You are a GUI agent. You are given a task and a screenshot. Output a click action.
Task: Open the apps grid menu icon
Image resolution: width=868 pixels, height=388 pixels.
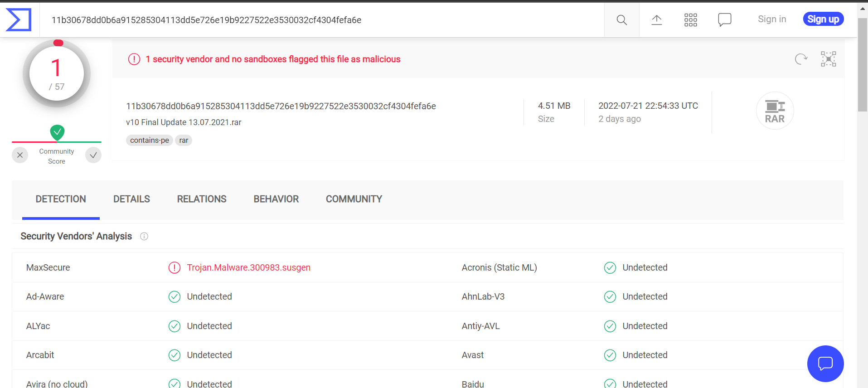coord(691,20)
